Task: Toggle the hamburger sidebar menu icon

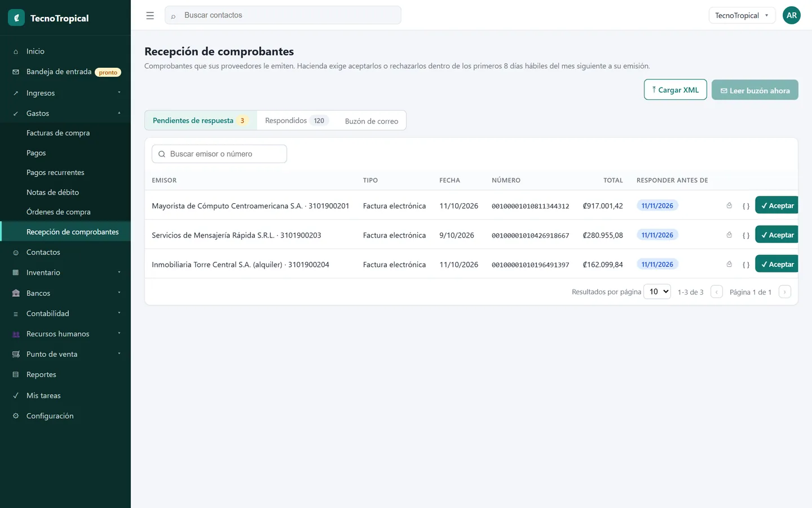Action: click(150, 16)
